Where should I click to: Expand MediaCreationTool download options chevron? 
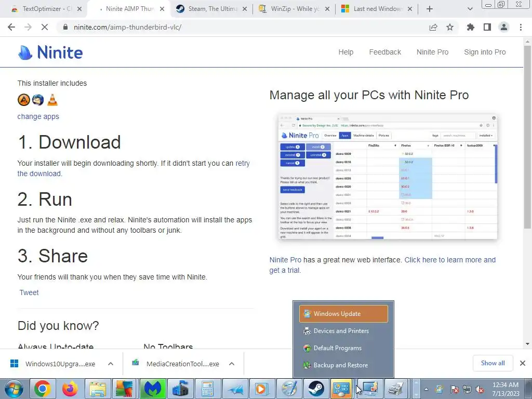pos(232,364)
